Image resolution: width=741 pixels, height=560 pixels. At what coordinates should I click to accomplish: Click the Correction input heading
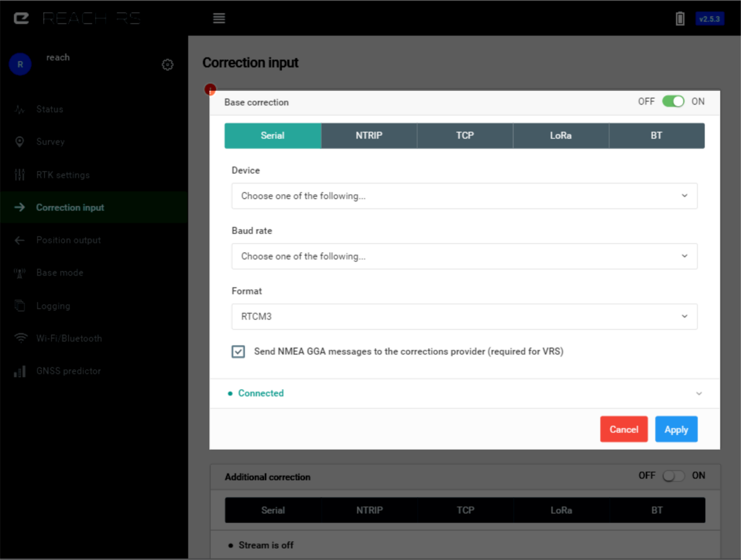[250, 63]
